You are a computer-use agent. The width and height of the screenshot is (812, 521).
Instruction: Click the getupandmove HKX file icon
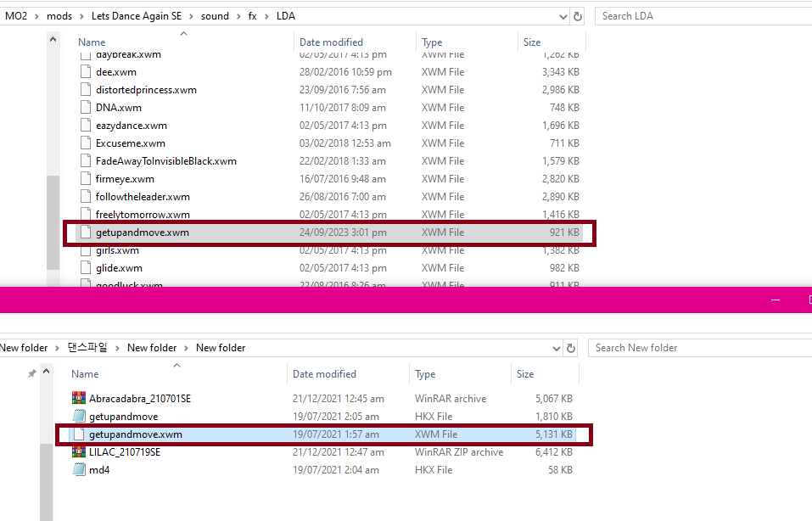coord(79,416)
